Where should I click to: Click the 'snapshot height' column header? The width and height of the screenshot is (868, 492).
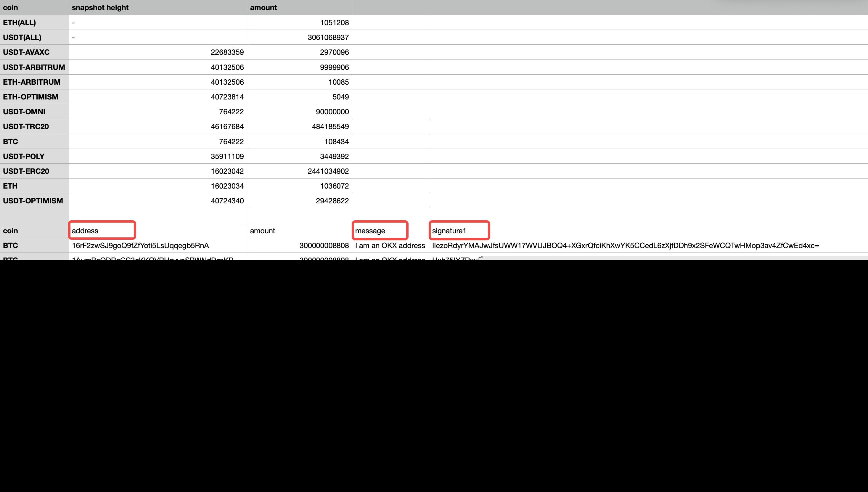pyautogui.click(x=100, y=7)
